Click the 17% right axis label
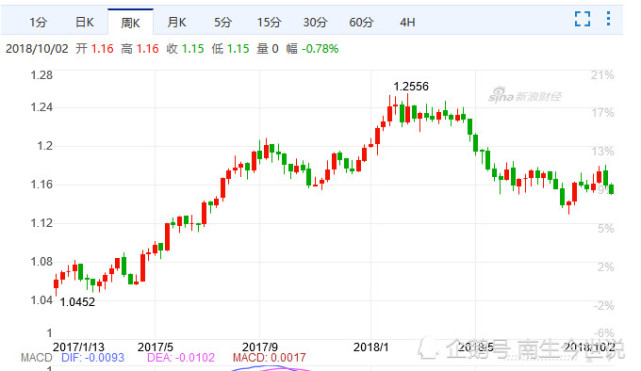The image size is (641, 371). click(603, 113)
